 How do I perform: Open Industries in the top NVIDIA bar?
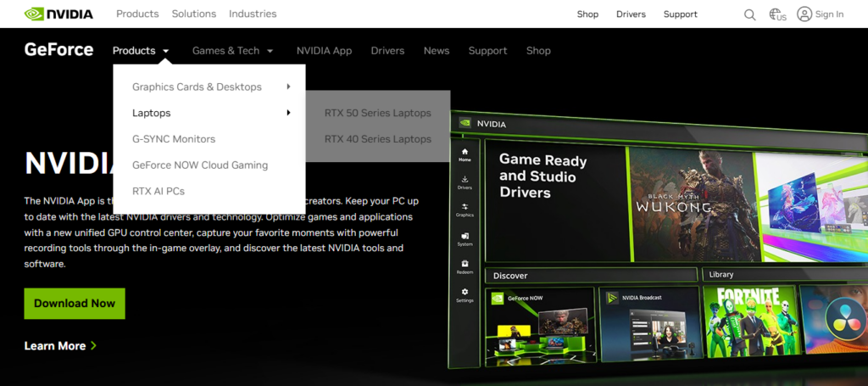click(x=253, y=14)
